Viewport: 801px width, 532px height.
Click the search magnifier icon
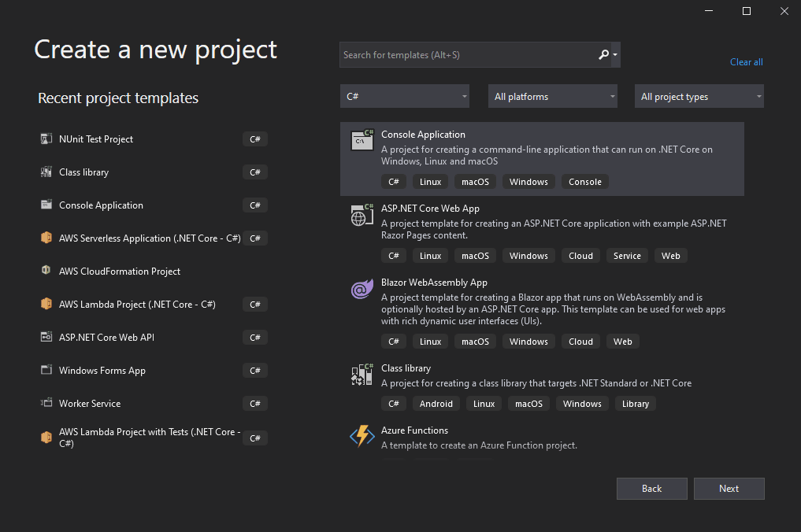(x=604, y=55)
